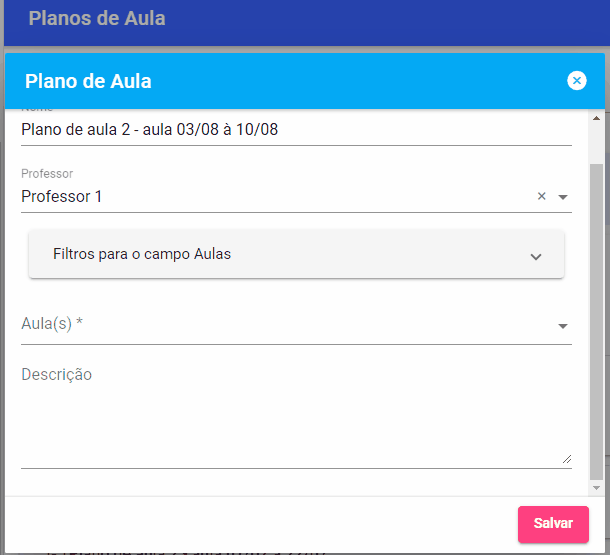
Task: Click the Descrição resize handle corner
Action: (x=567, y=459)
